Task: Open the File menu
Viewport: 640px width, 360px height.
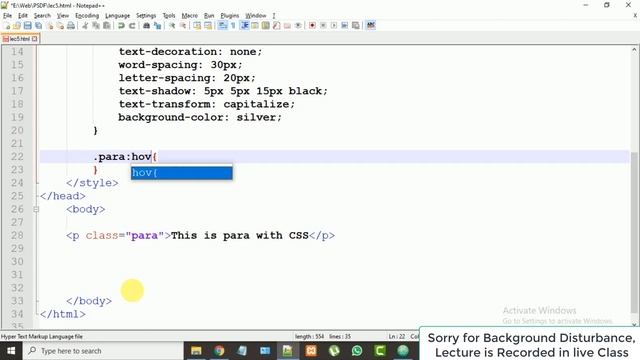Action: (x=7, y=16)
